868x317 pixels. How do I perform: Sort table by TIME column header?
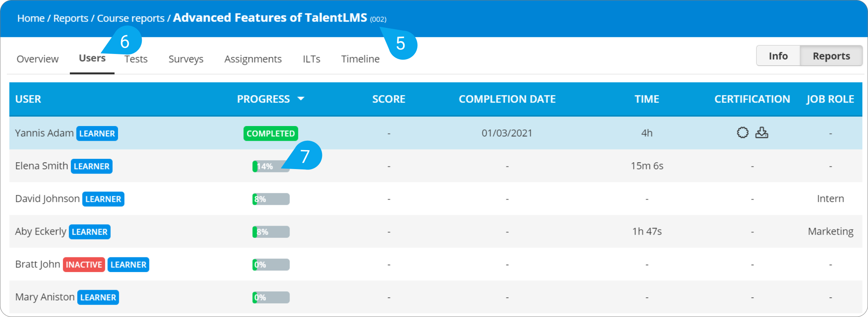pos(647,99)
